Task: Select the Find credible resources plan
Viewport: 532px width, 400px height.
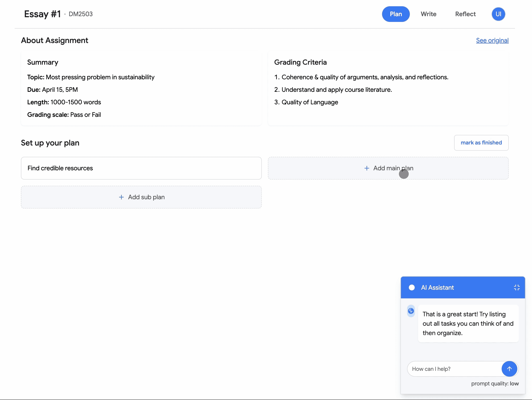Action: point(141,168)
